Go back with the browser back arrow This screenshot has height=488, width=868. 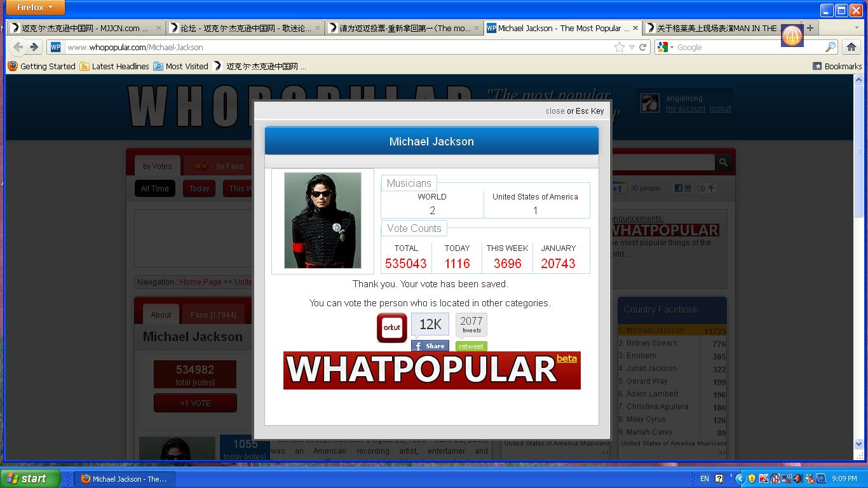tap(18, 47)
